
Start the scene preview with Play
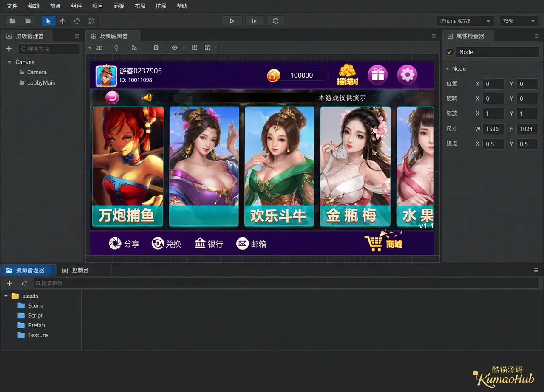pyautogui.click(x=232, y=21)
